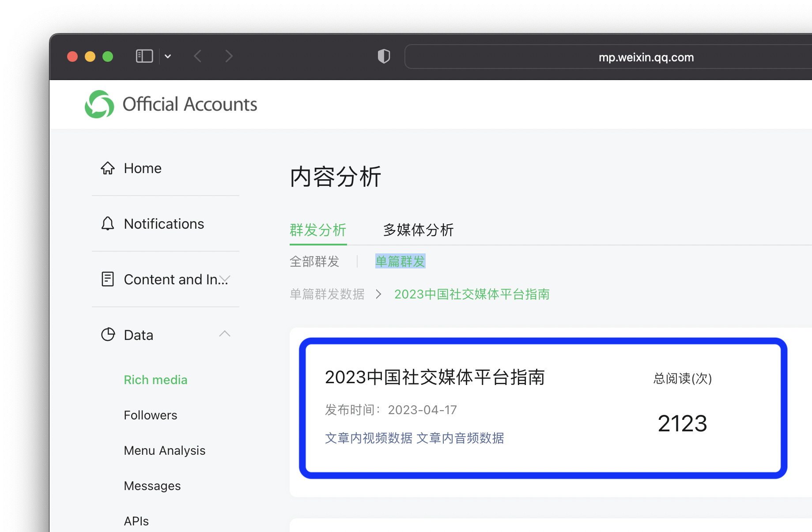This screenshot has width=812, height=532.
Task: Open 文章内音频数据 link
Action: 460,438
